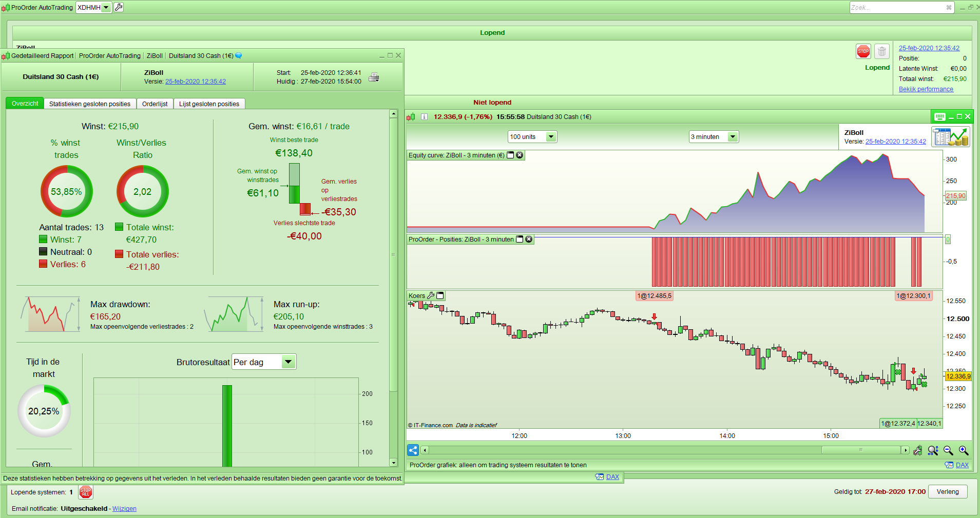This screenshot has height=518, width=980.
Task: Click the Winst: €215,90 total text
Action: pyautogui.click(x=110, y=127)
